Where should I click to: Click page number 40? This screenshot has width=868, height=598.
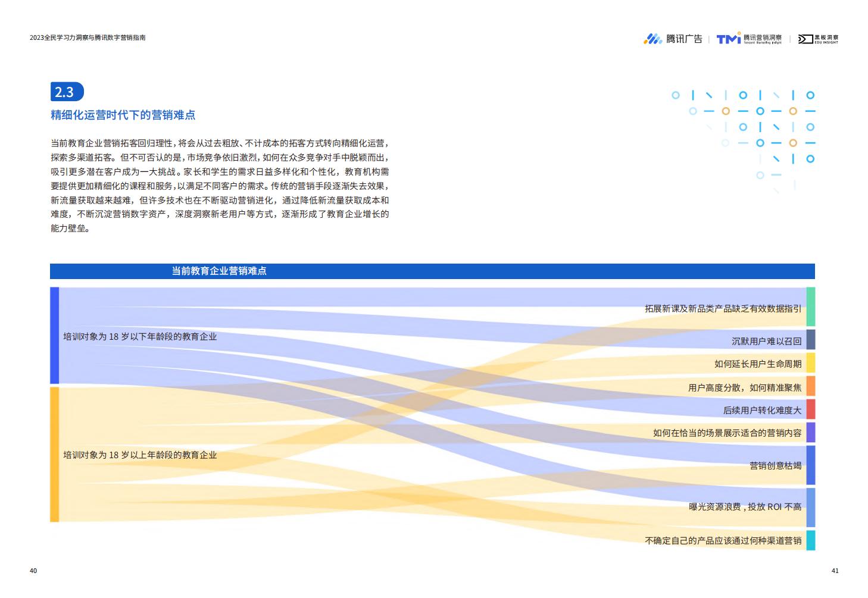[33, 571]
